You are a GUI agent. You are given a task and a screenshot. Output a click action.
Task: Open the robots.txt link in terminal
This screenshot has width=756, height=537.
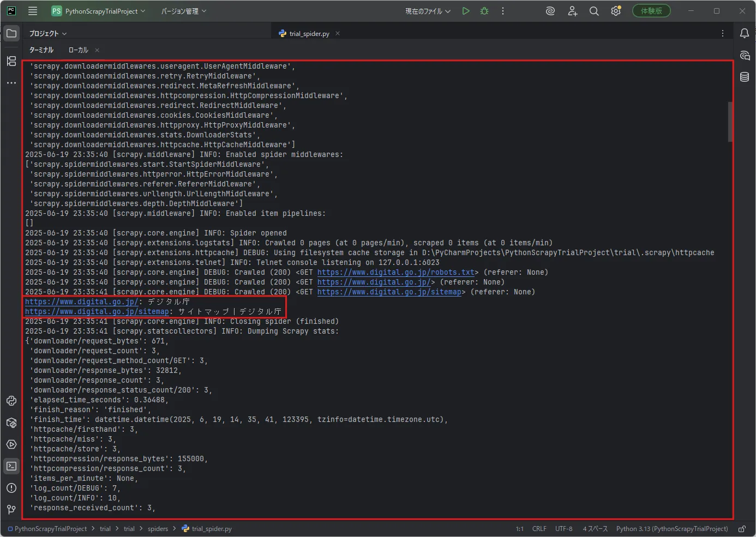(396, 272)
